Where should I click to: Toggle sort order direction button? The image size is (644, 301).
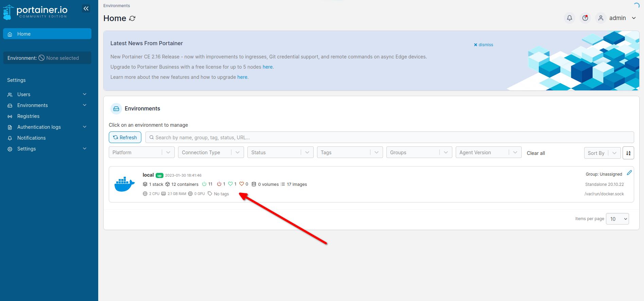click(628, 153)
